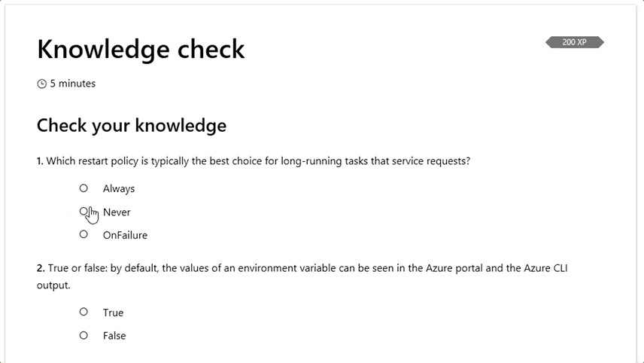Click the bold question number '2.'
Screen dimensions: 644x363
[x=41, y=268]
